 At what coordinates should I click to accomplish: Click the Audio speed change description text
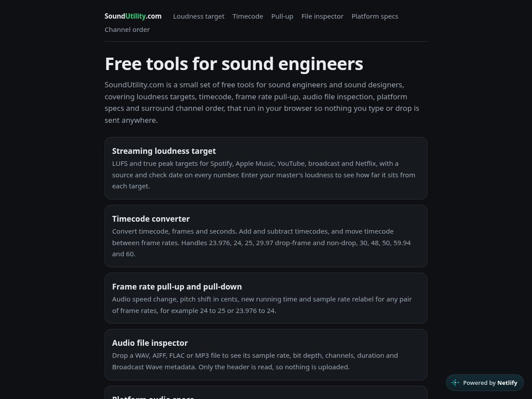262,305
